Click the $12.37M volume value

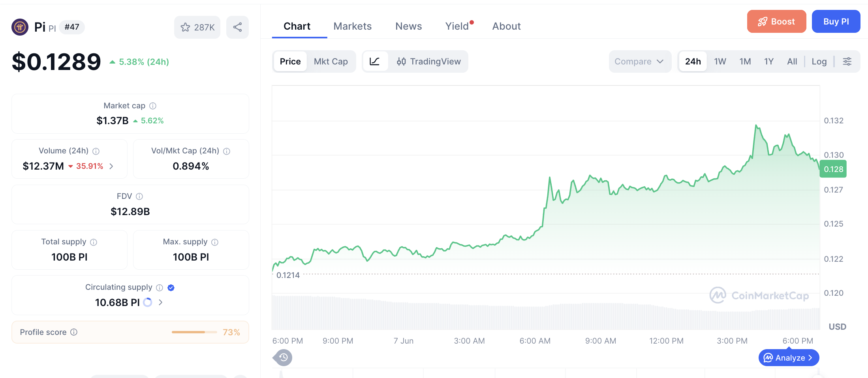click(43, 166)
